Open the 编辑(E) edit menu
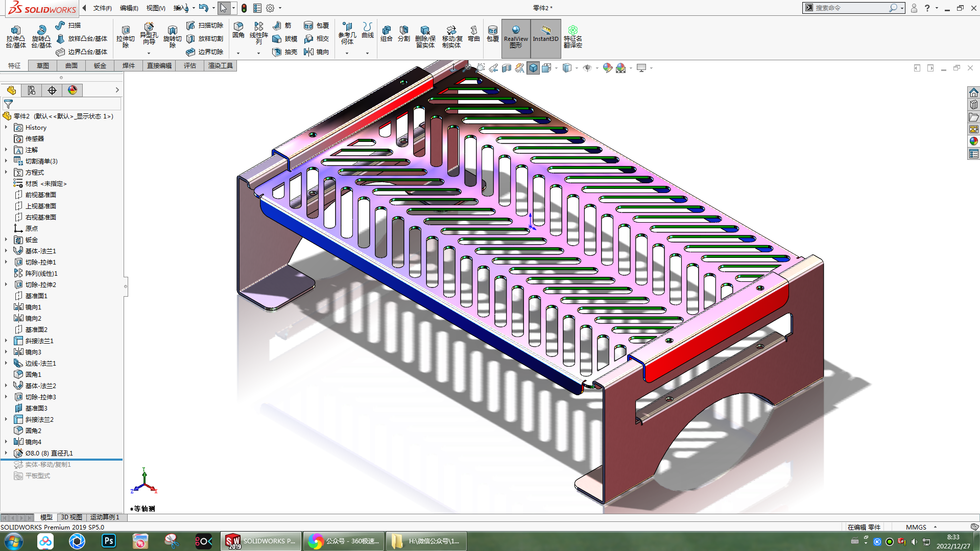This screenshot has height=551, width=980. (x=129, y=8)
